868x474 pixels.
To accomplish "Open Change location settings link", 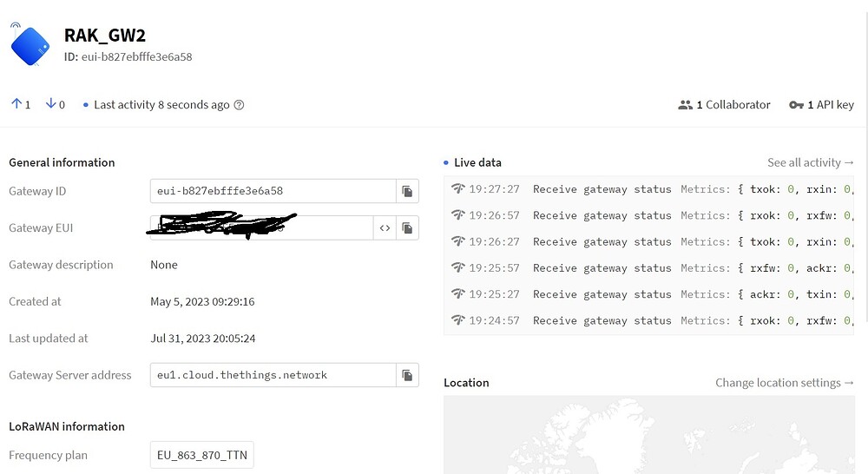I will pos(785,383).
